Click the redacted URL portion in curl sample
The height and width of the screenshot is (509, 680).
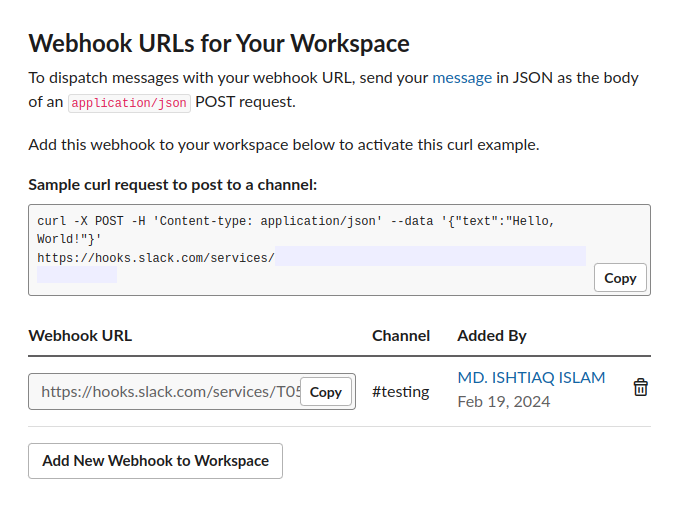click(x=430, y=258)
